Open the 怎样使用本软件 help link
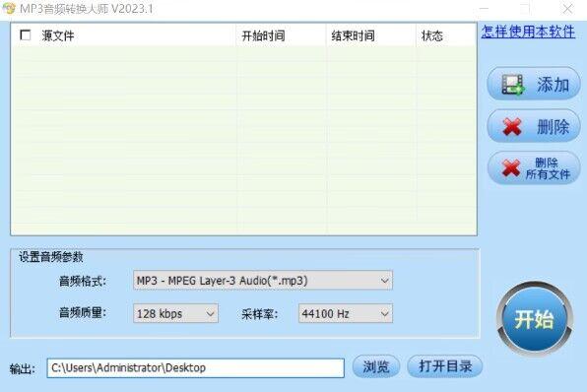The width and height of the screenshot is (587, 392). point(528,32)
